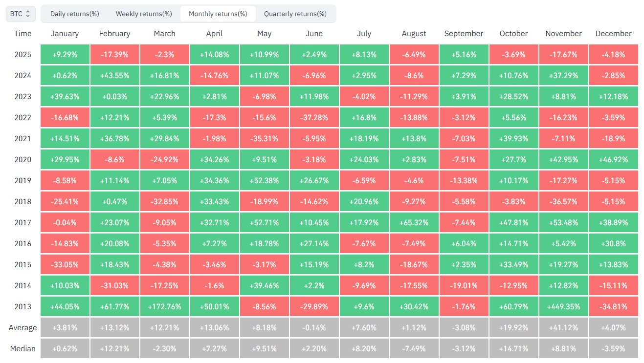Click the 2013 November +449.35% cell

click(x=563, y=307)
